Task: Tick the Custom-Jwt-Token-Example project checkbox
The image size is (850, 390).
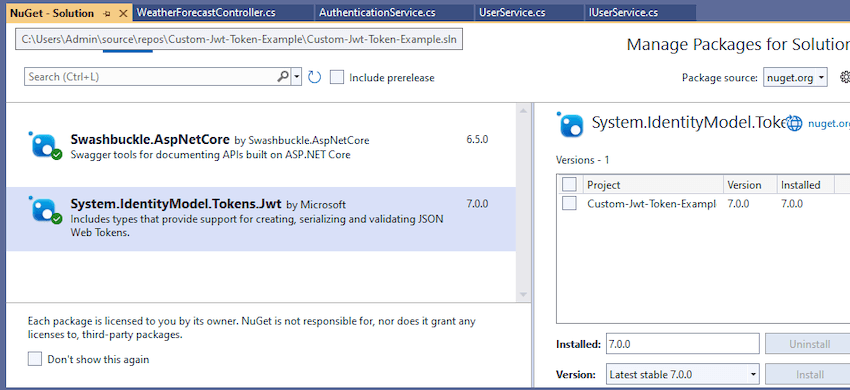Action: click(569, 204)
